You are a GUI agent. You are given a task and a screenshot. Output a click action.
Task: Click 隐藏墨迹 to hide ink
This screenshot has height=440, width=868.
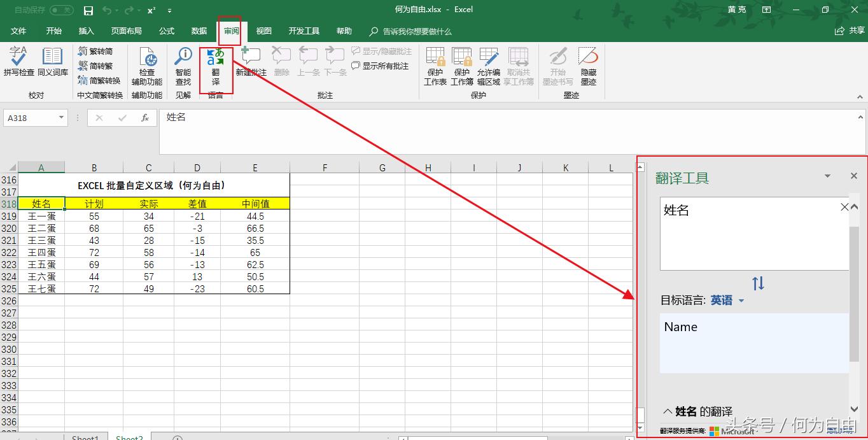point(587,67)
